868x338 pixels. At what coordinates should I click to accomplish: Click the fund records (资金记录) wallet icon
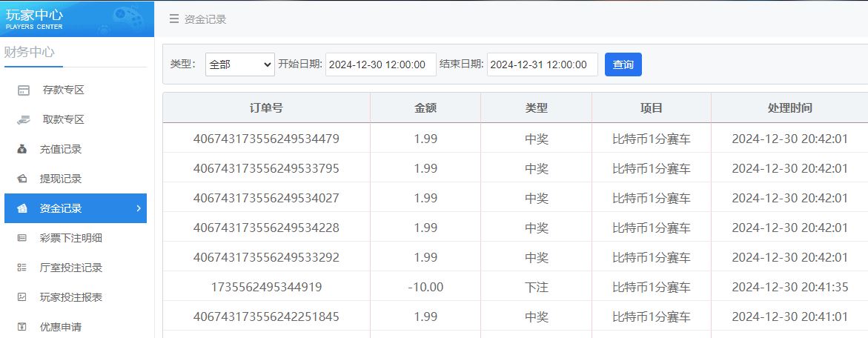(23, 208)
